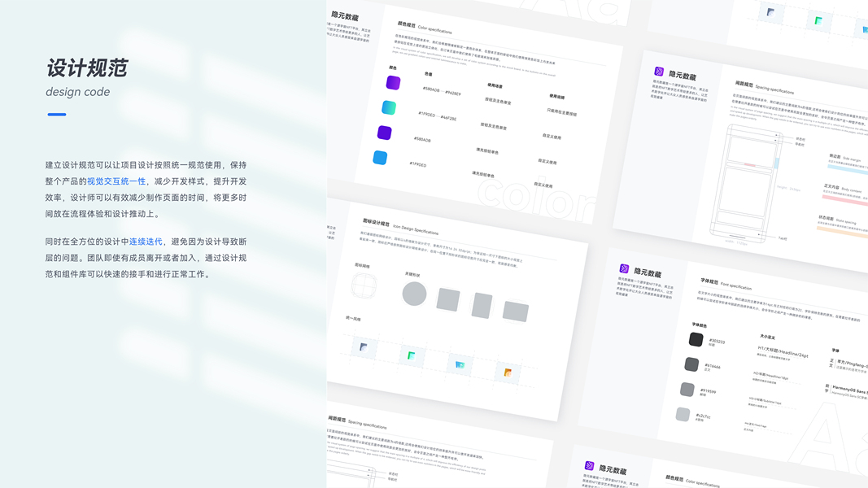Open the blue 连续迭代 link text
The width and height of the screenshot is (868, 488).
(x=146, y=242)
